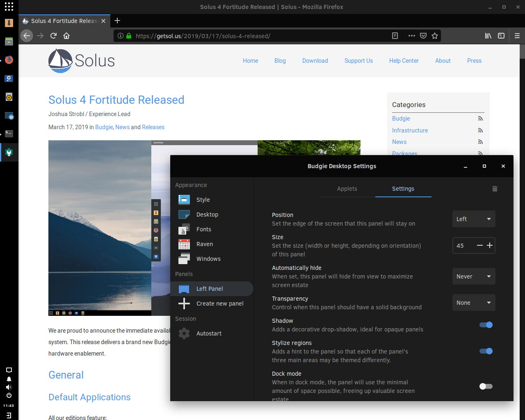Viewport: 525px width, 420px height.
Task: Open Raven sidebar with the arrow icon
Action: click(9, 415)
